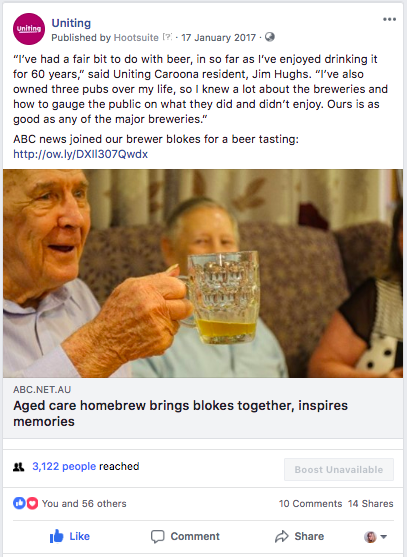The height and width of the screenshot is (557, 407).
Task: Click the people reached icon
Action: (x=18, y=467)
